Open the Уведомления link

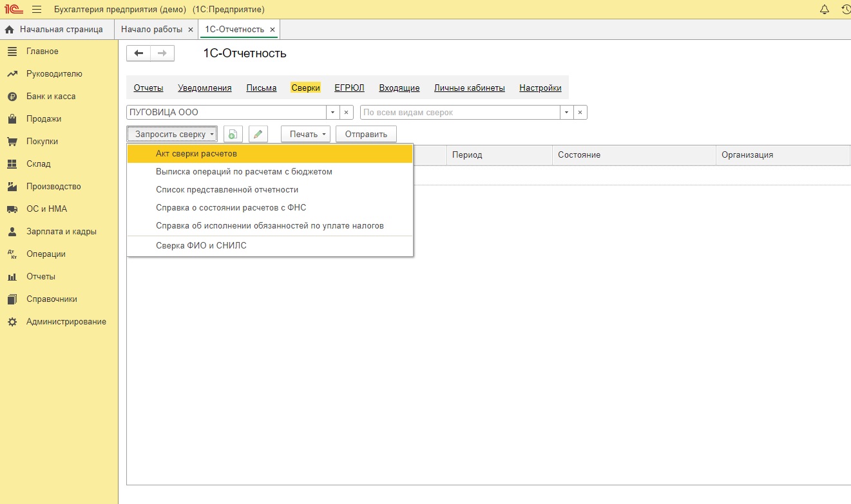pos(205,88)
